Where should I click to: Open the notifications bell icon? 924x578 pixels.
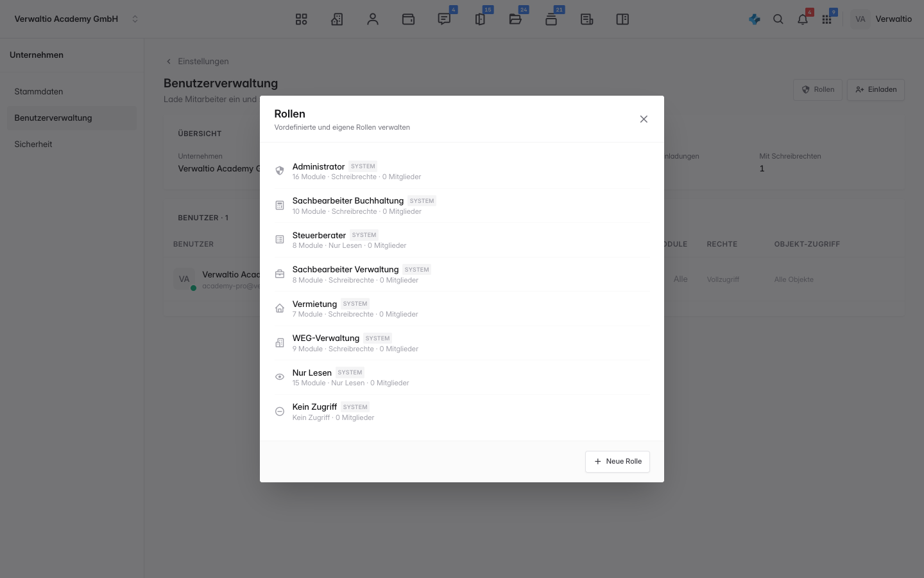pyautogui.click(x=803, y=19)
